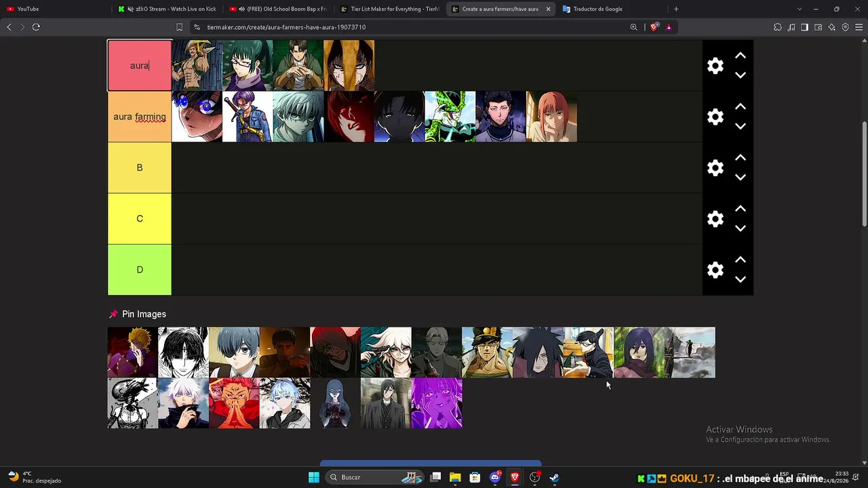Switch to Old School Boom Bap tab
The width and height of the screenshot is (868, 488).
[278, 9]
